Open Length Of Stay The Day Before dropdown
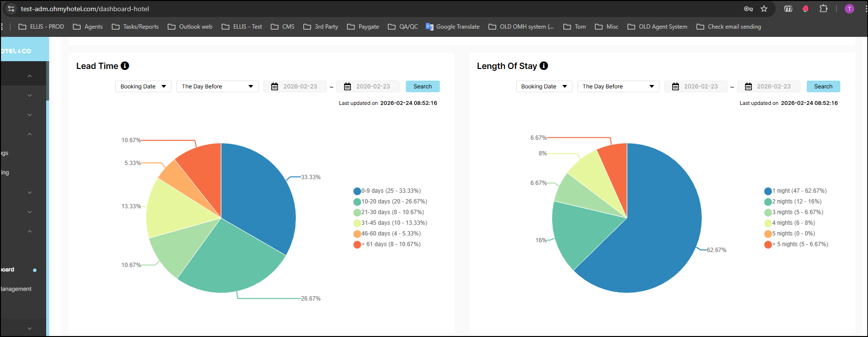The height and width of the screenshot is (337, 868). pyautogui.click(x=618, y=86)
